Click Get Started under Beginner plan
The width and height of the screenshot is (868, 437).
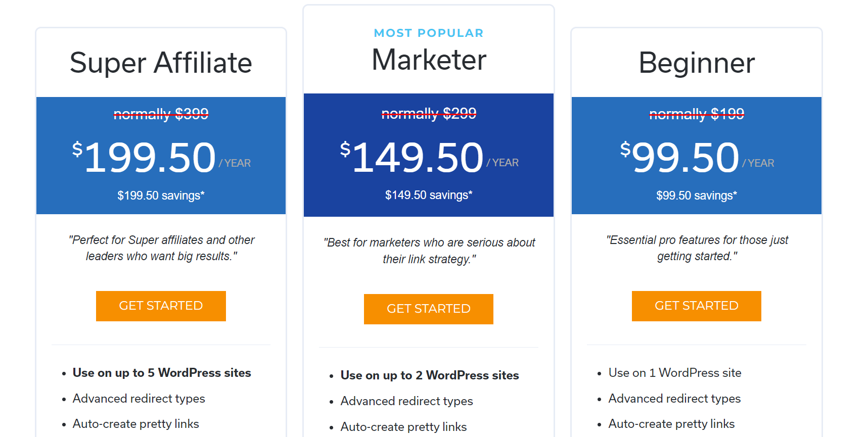pos(697,306)
